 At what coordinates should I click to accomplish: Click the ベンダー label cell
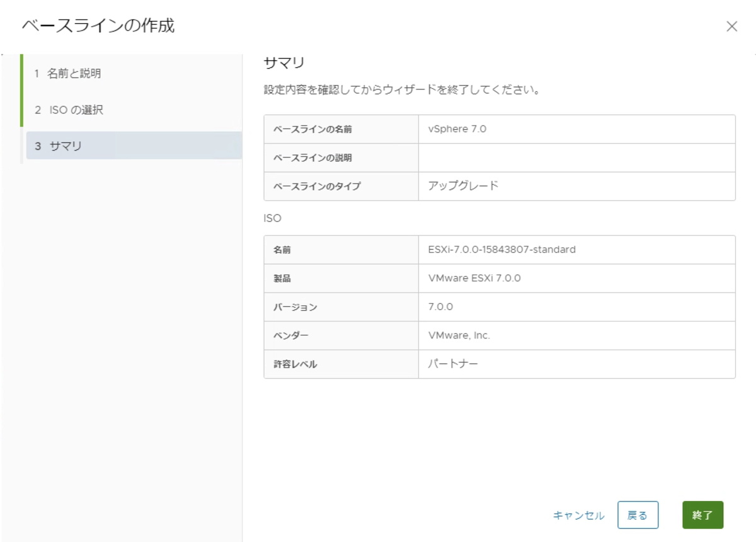pos(341,335)
